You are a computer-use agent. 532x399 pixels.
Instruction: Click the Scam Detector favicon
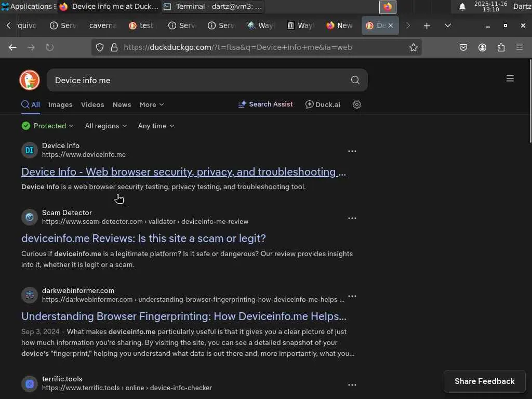pyautogui.click(x=30, y=217)
